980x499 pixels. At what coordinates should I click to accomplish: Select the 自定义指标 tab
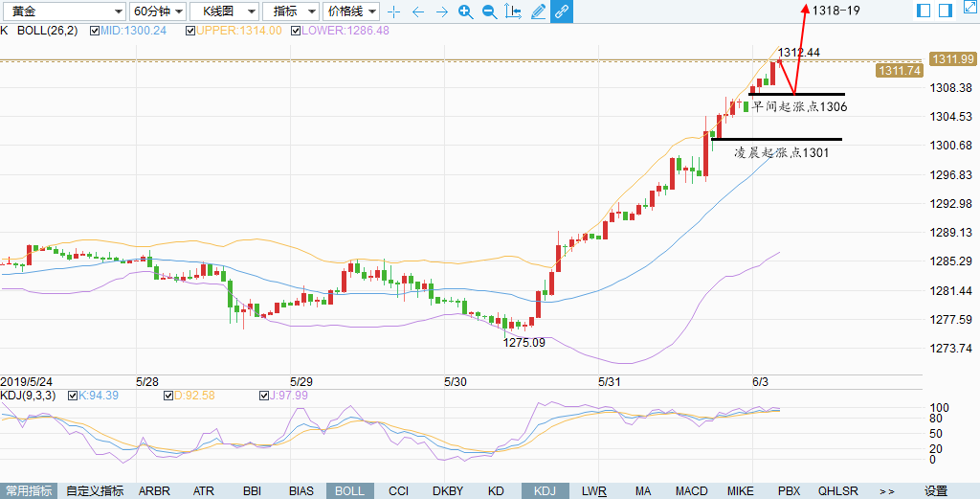click(95, 490)
